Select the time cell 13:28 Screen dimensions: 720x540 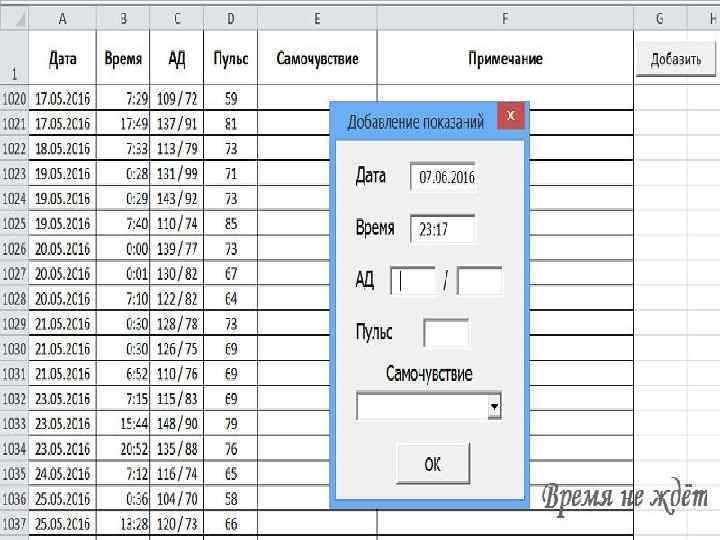123,524
